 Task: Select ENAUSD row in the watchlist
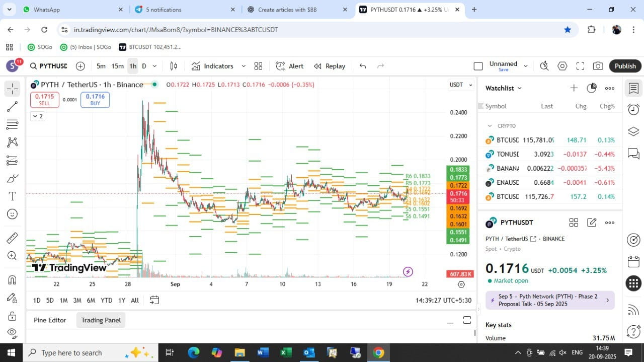coord(550,182)
